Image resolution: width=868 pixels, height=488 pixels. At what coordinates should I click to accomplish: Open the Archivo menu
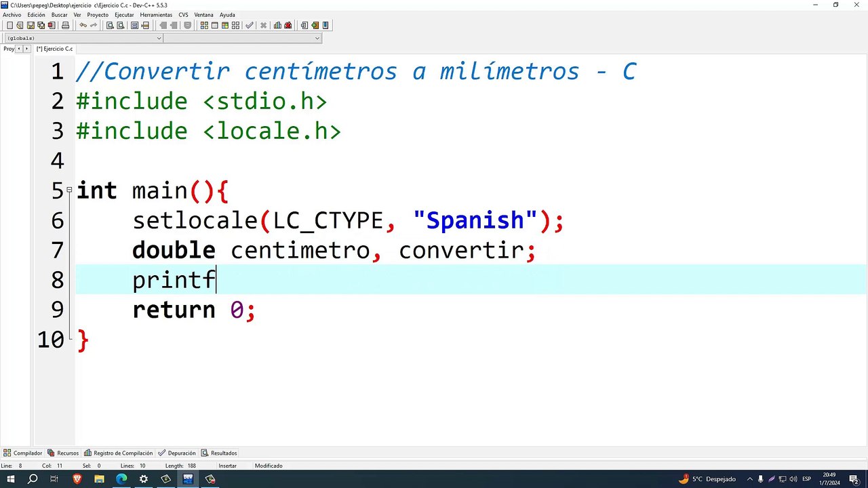tap(12, 15)
